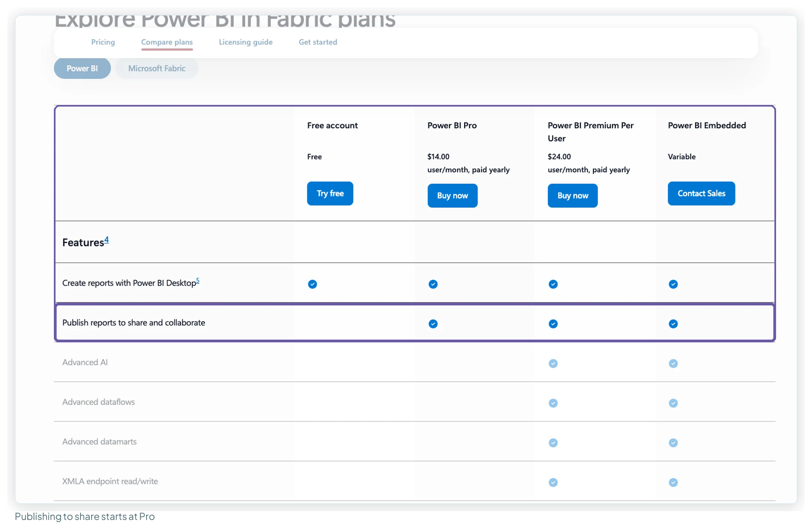Click Embedded checkmark for Advanced datamarts

(673, 443)
